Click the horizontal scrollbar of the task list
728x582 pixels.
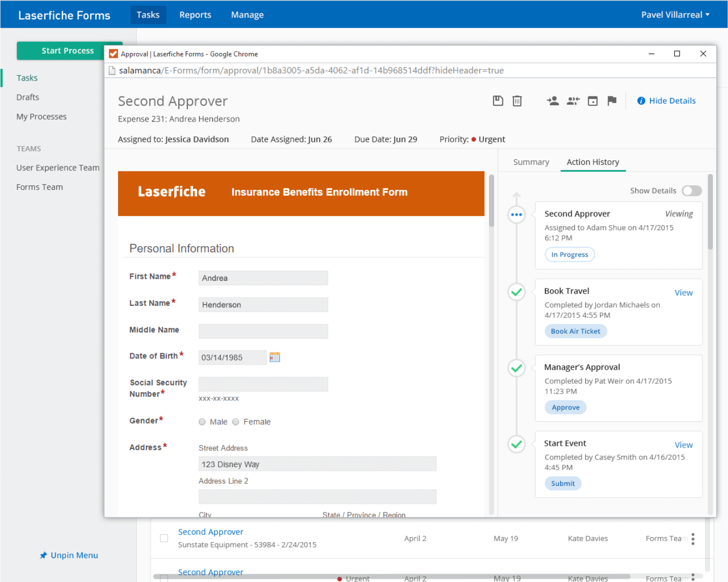pyautogui.click(x=392, y=576)
